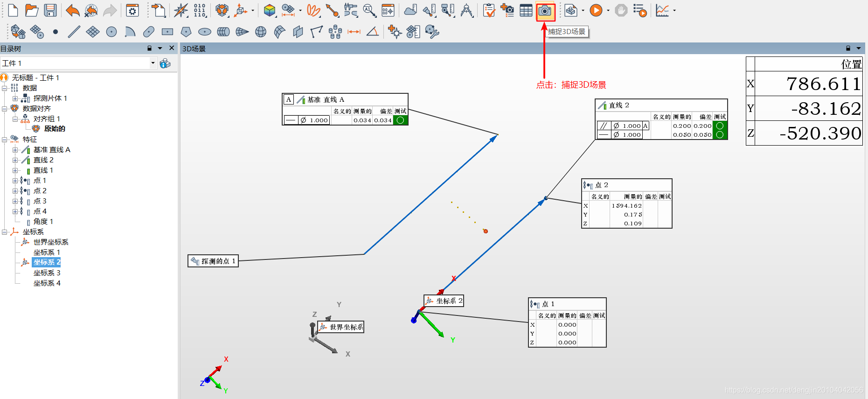
Task: Select the create circle feature tool
Action: [x=111, y=32]
